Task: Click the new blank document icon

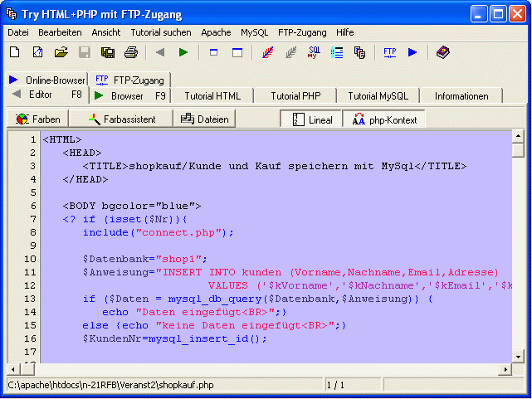Action: click(15, 52)
